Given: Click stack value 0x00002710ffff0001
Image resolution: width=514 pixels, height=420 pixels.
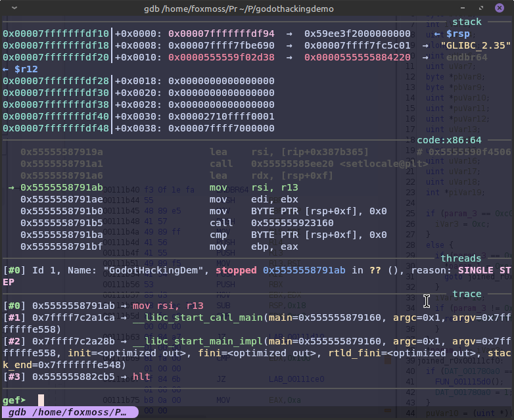Looking at the screenshot, I should pos(222,116).
